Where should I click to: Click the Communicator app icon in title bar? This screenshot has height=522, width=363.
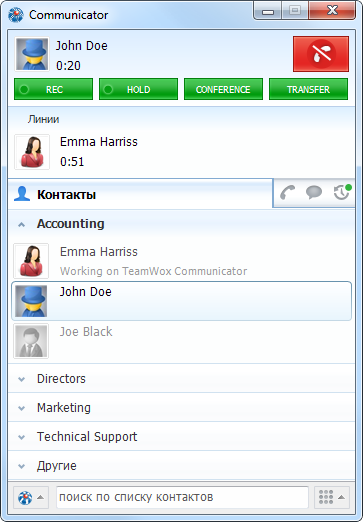point(16,15)
